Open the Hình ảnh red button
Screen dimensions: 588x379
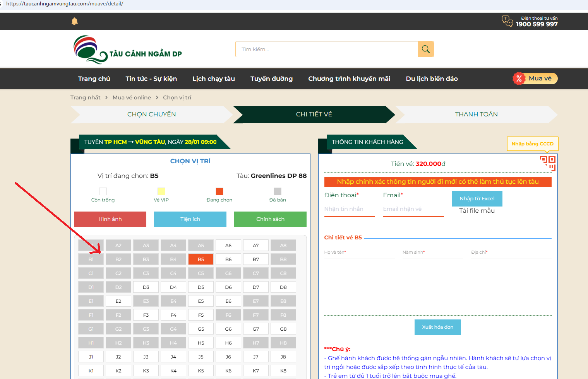point(110,219)
